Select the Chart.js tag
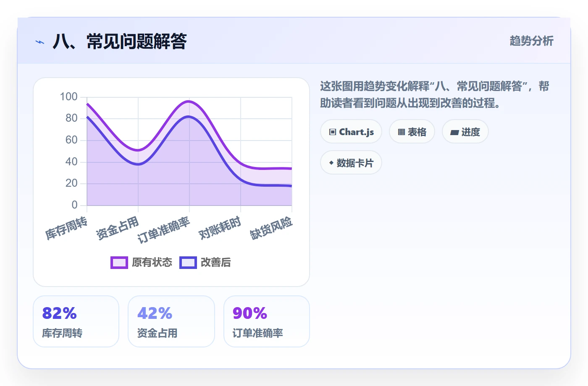Screen dimensions: 588x386 pos(351,132)
